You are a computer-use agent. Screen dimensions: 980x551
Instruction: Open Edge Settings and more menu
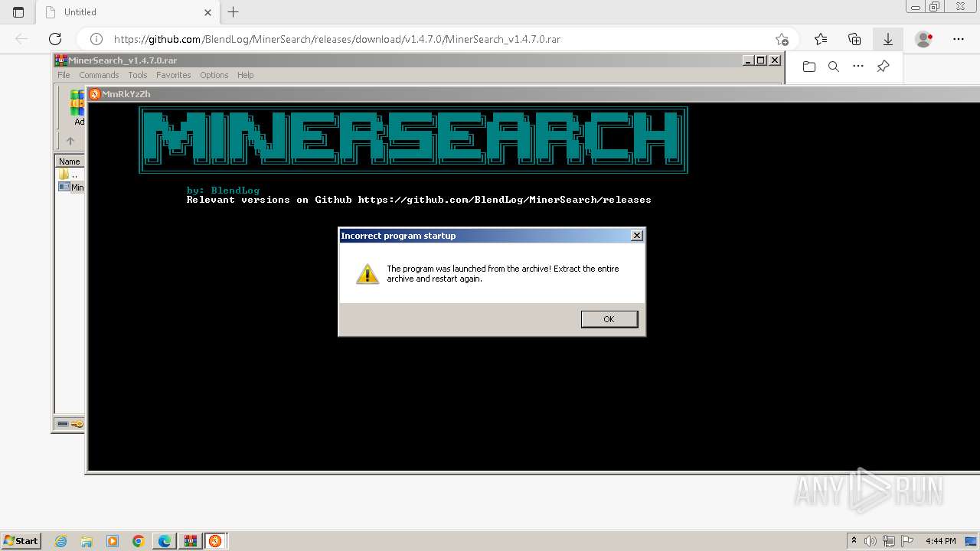pos(959,39)
